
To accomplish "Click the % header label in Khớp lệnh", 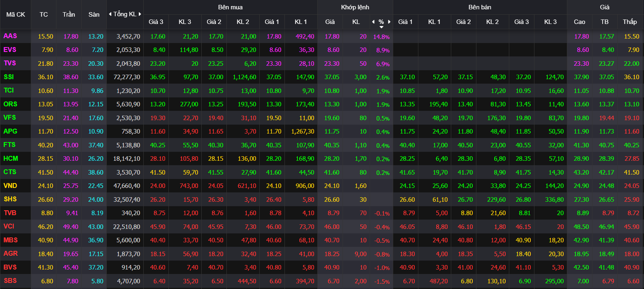I will [x=381, y=22].
